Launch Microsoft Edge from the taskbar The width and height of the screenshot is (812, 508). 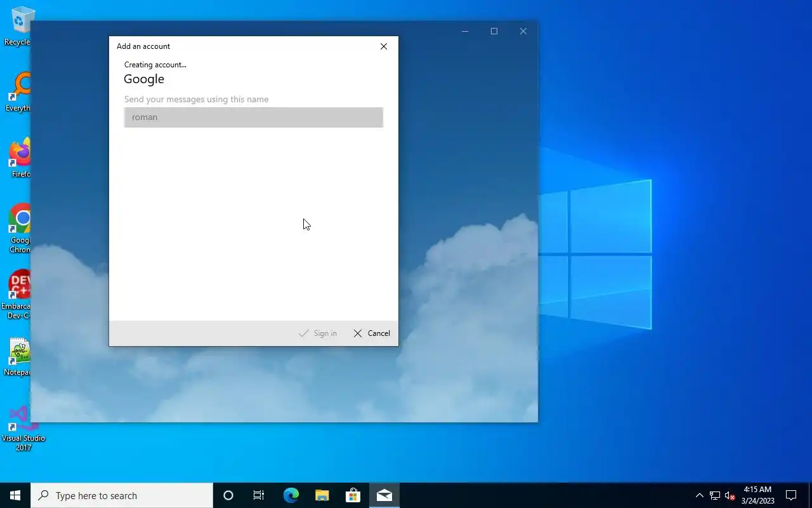pos(291,495)
